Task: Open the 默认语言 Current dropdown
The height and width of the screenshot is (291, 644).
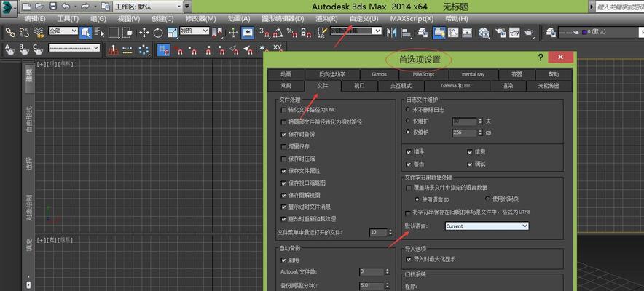Action: pyautogui.click(x=487, y=226)
